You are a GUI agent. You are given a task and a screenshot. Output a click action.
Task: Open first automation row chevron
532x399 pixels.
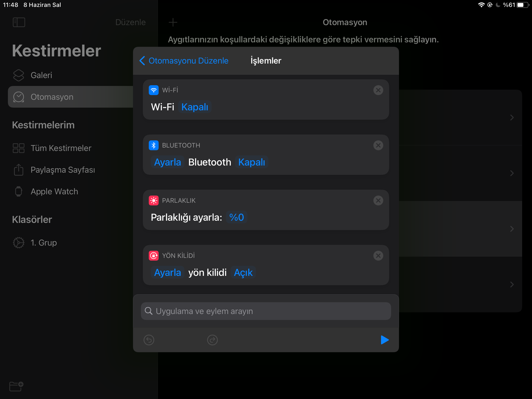click(512, 117)
